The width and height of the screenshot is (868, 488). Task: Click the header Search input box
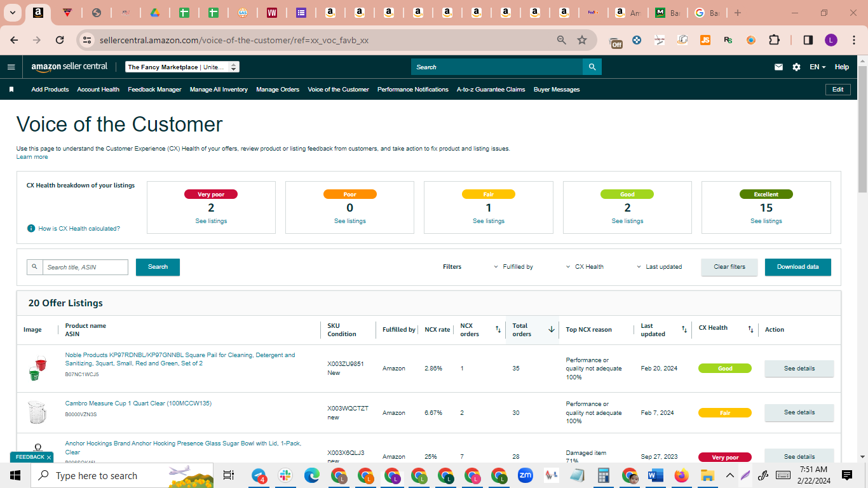497,67
